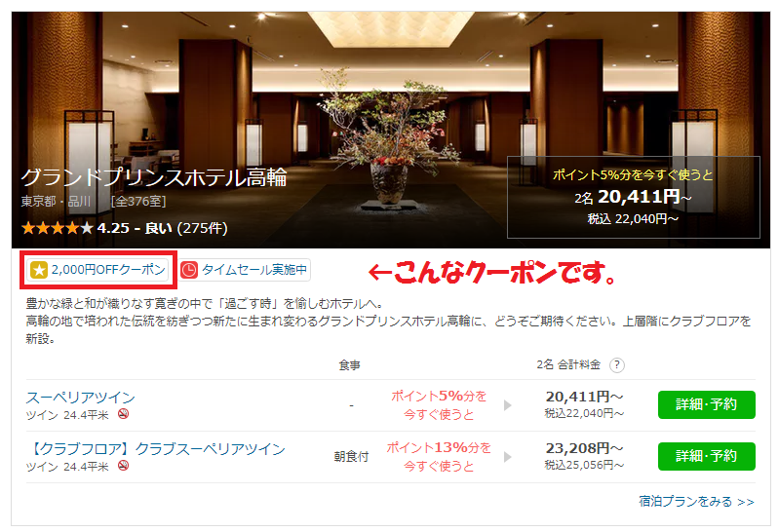The image size is (779, 532).
Task: Click the 20,411円~ price in スーペリアツイン row
Action: tap(584, 397)
